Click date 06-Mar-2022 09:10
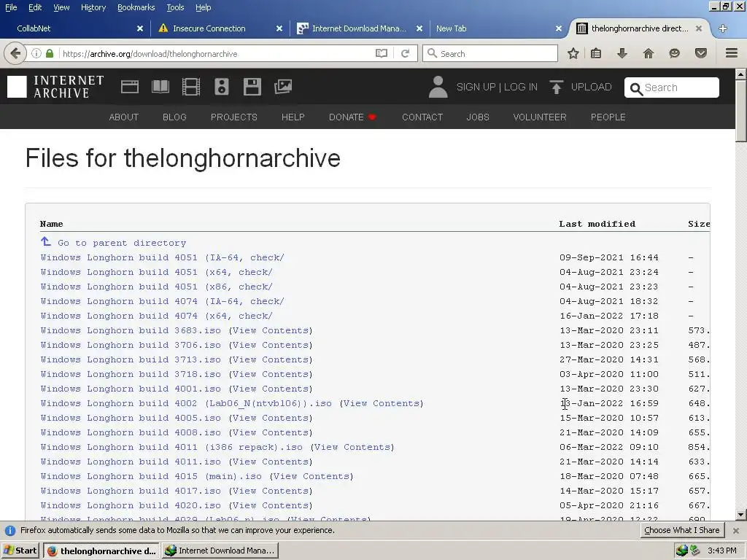 [x=609, y=447]
